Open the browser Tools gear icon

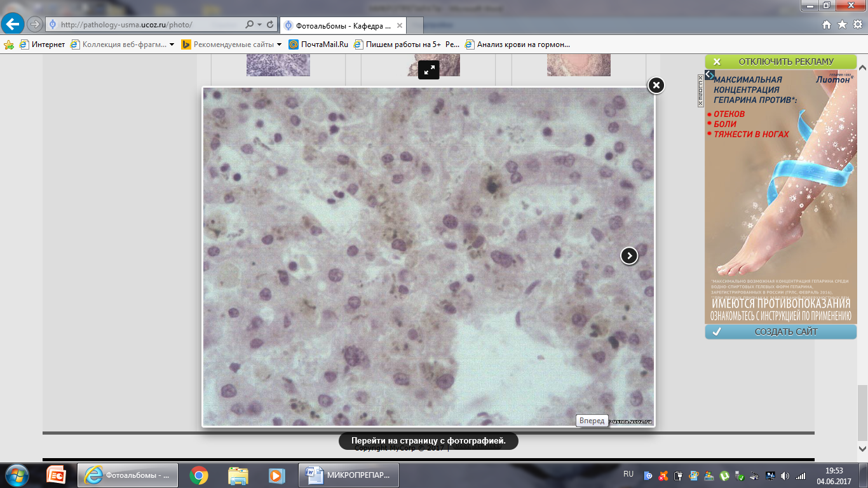(x=857, y=25)
